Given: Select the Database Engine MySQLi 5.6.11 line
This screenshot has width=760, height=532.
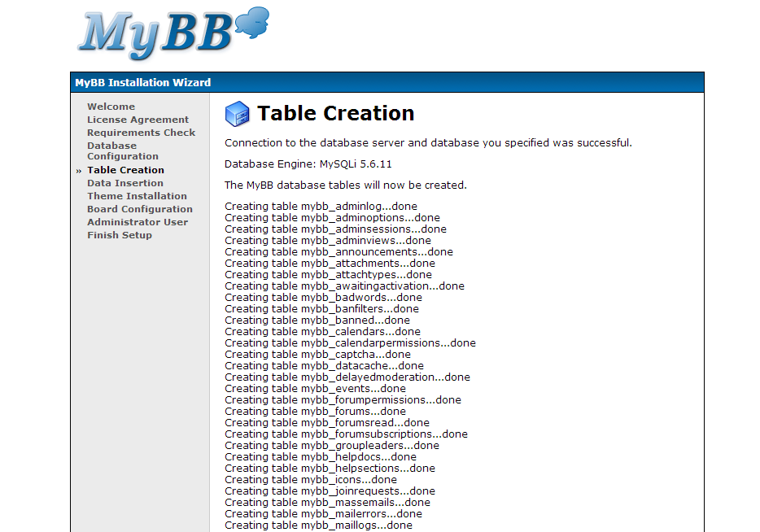Looking at the screenshot, I should tap(308, 164).
